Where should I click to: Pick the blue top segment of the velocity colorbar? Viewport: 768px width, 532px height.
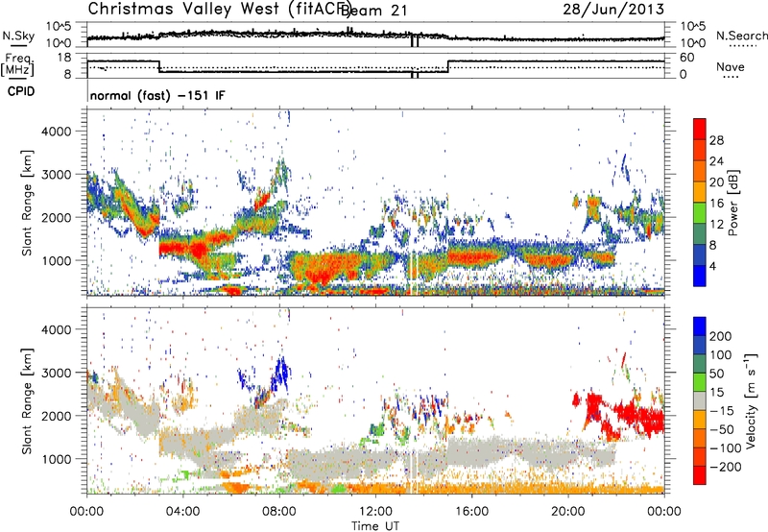click(700, 326)
